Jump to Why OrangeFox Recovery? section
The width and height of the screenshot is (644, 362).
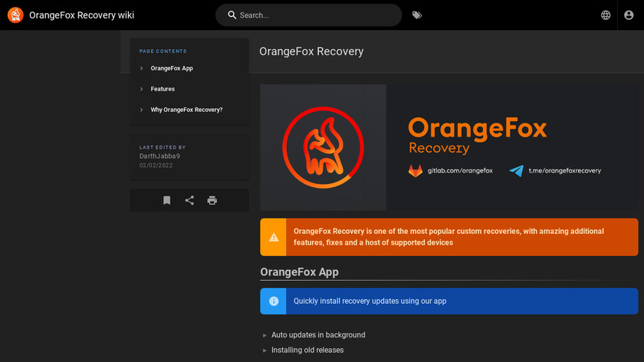(186, 110)
